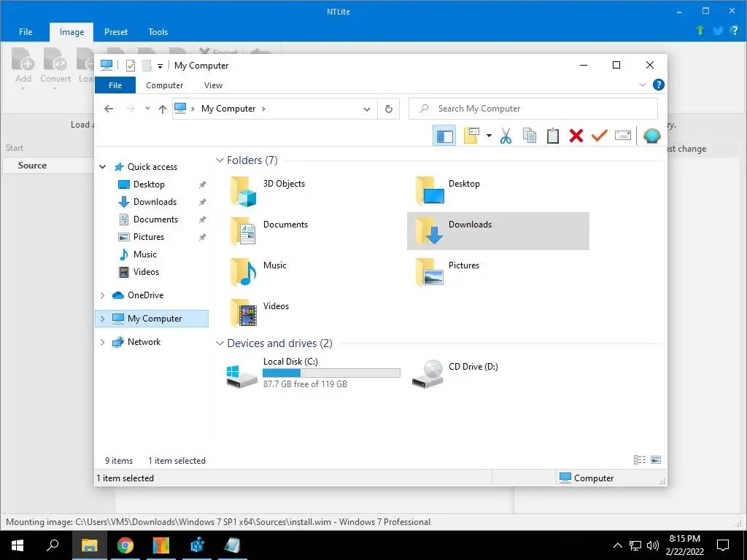The image size is (747, 560).
Task: Click the taskbar search icon
Action: click(x=53, y=545)
